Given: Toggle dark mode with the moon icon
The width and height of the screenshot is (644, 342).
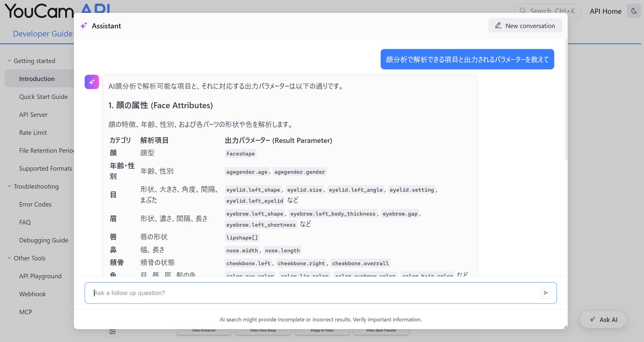Looking at the screenshot, I should point(634,11).
